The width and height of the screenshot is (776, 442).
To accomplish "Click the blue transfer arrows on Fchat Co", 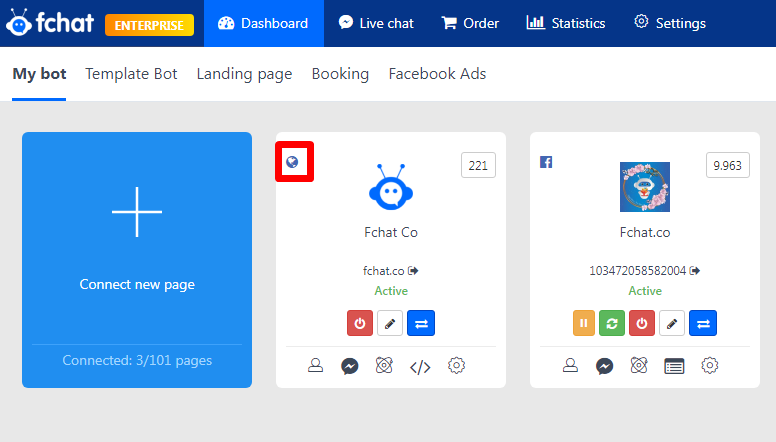I will [421, 323].
